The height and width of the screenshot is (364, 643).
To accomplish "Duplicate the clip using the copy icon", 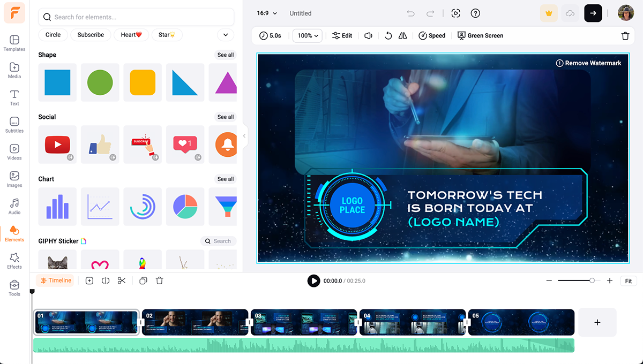I will pyautogui.click(x=143, y=280).
